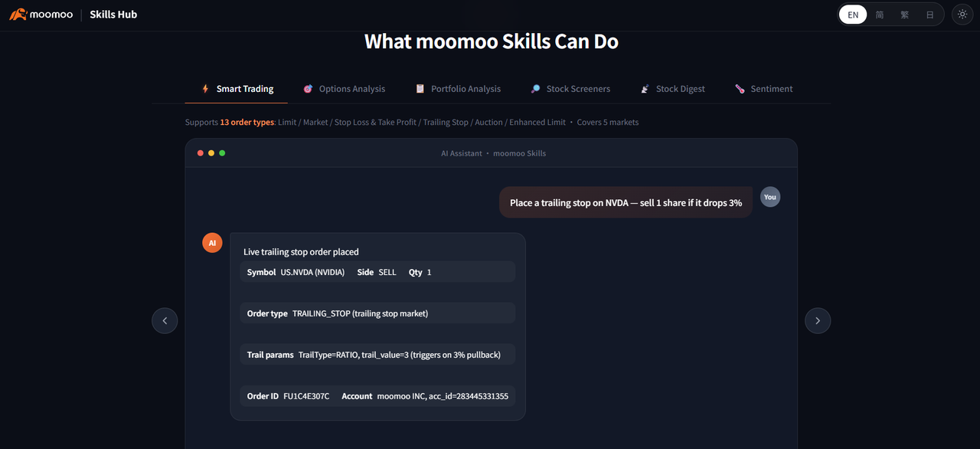Click the red window dot
Image resolution: width=980 pixels, height=449 pixels.
201,153
